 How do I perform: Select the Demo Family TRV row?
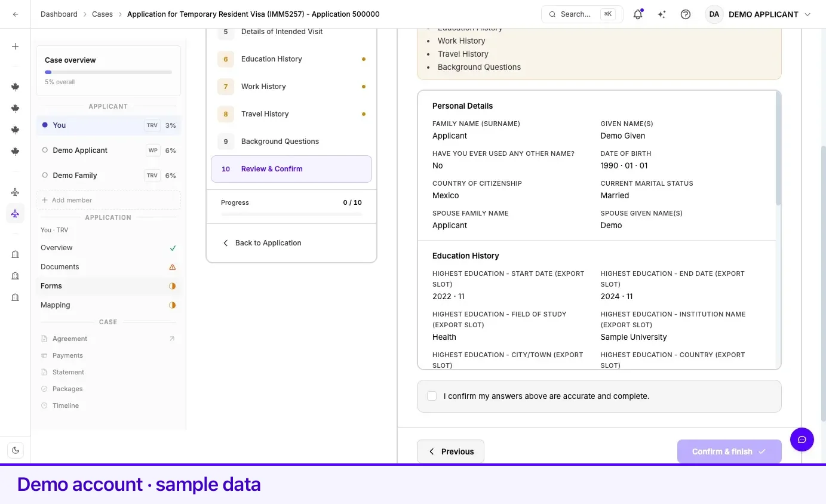click(x=108, y=176)
